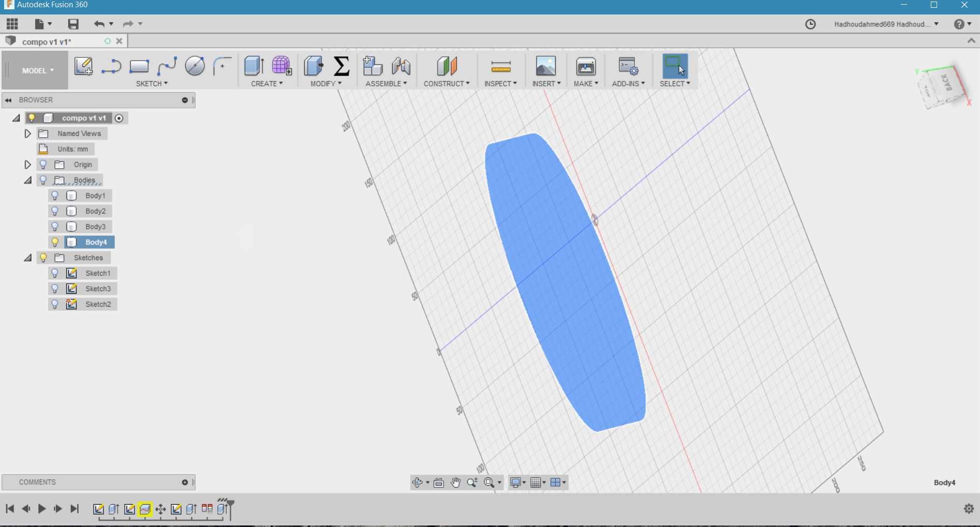Click the Look At icon
Image resolution: width=980 pixels, height=527 pixels.
point(439,483)
